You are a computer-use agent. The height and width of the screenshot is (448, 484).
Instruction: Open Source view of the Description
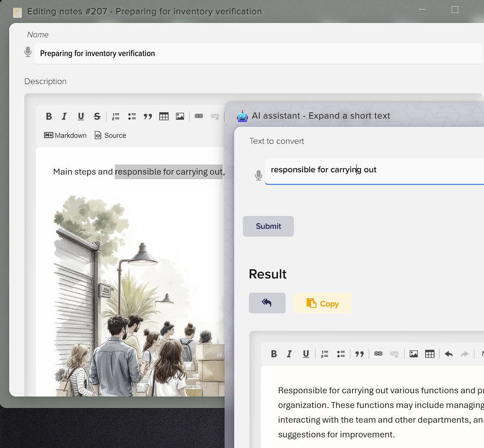pyautogui.click(x=110, y=136)
